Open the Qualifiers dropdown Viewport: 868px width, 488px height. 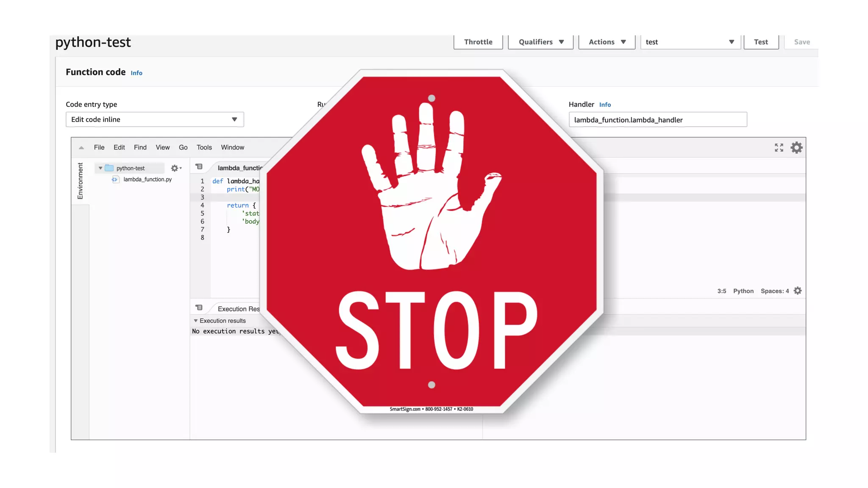540,42
